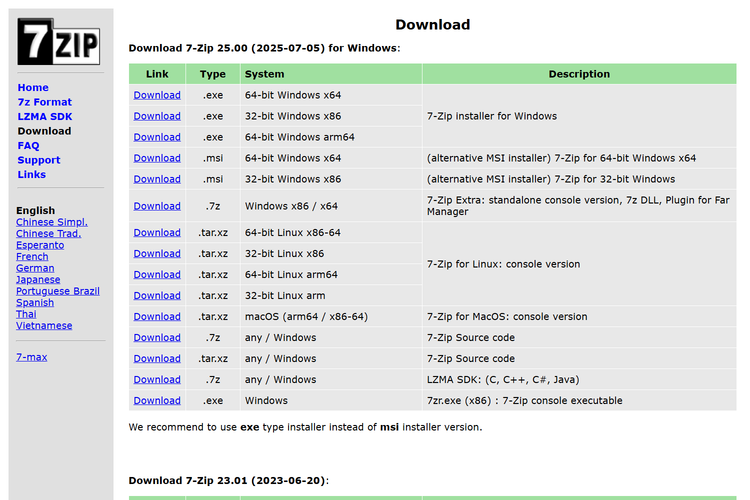Go to the Home page link
Image resolution: width=750 pixels, height=500 pixels.
click(x=33, y=88)
